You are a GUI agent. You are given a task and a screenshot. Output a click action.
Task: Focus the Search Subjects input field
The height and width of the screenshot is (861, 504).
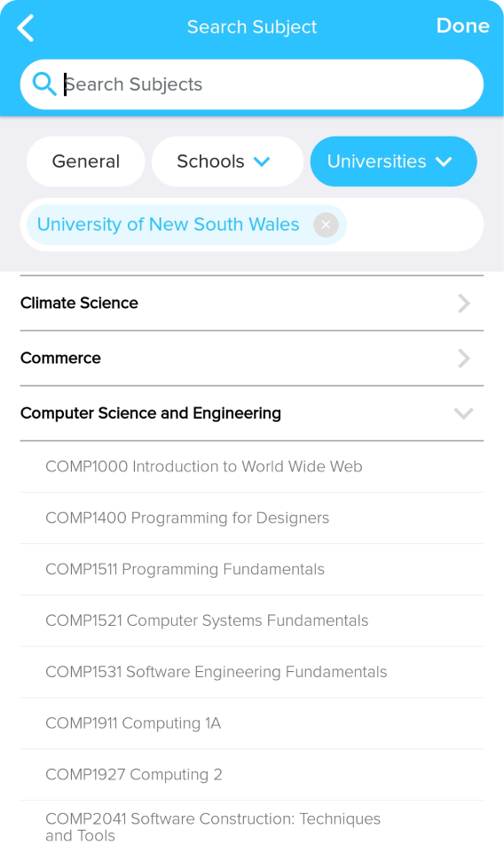pos(252,84)
